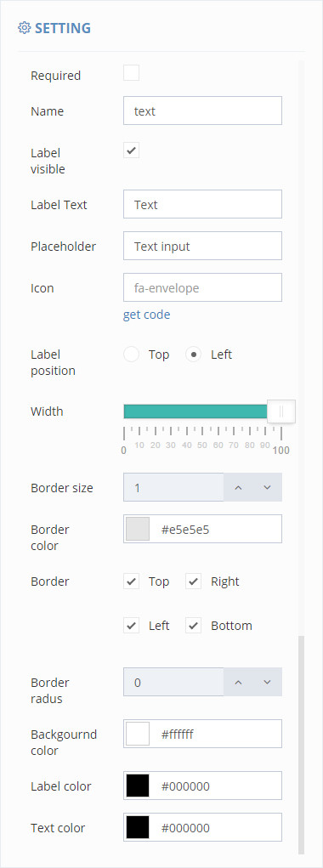Open the Border color swatch
Viewport: 323px width, 868px height.
pyautogui.click(x=138, y=529)
